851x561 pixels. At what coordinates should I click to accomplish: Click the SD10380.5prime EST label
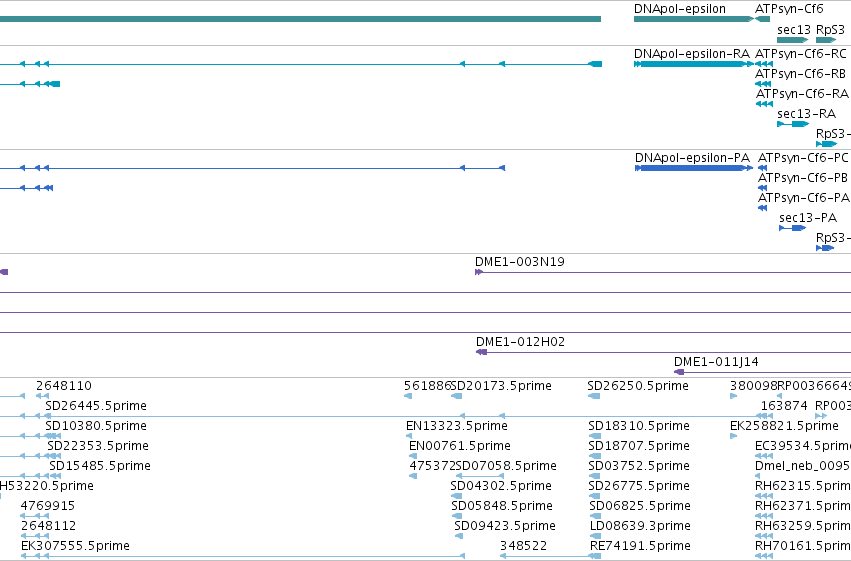96,426
